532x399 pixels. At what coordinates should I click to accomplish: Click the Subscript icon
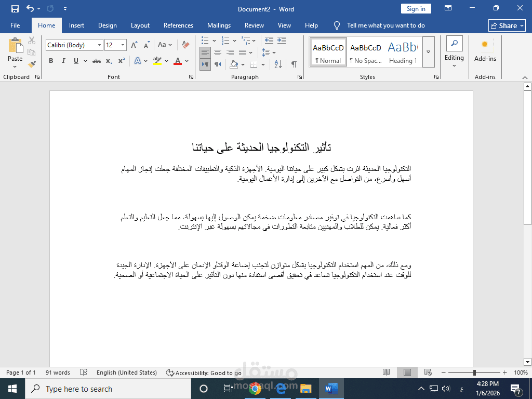(x=108, y=61)
